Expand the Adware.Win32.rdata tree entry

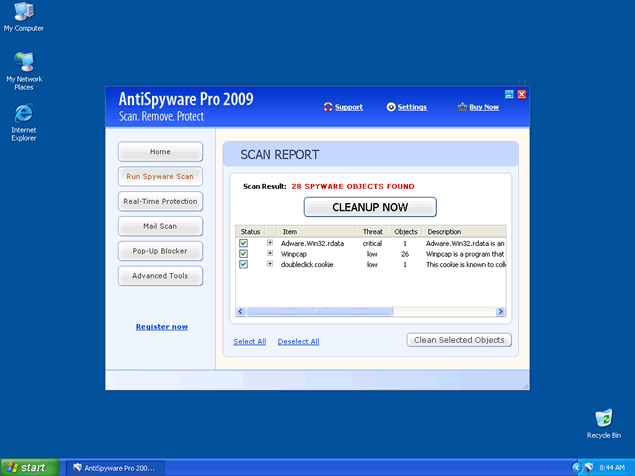(x=270, y=243)
